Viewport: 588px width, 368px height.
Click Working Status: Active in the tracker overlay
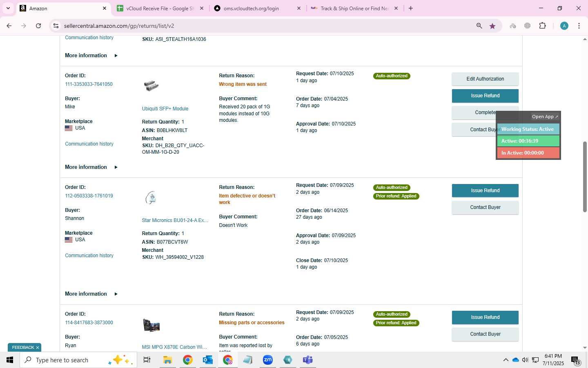528,129
